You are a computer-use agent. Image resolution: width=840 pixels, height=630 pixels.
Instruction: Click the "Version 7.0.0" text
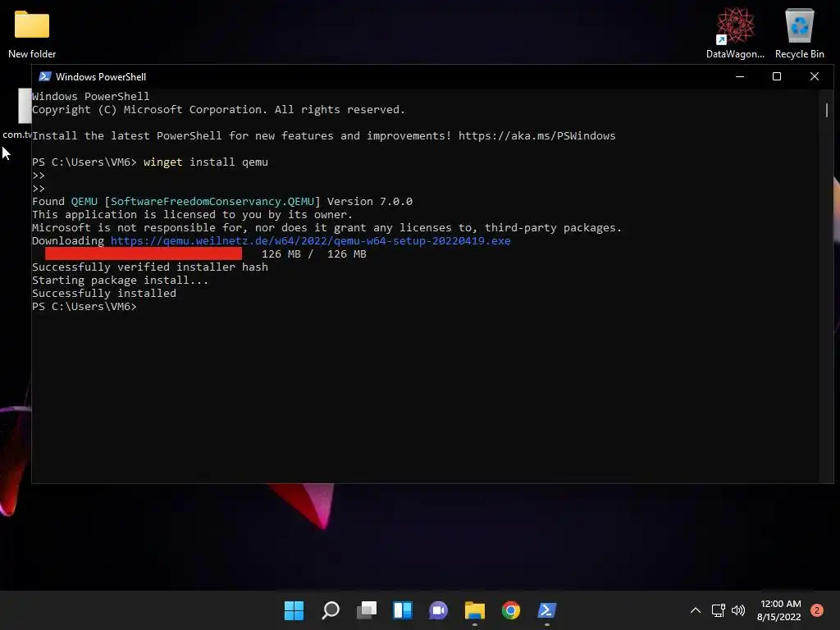370,202
